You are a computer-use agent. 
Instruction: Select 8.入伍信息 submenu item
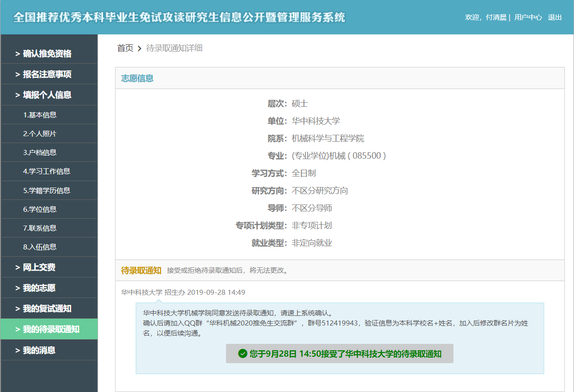click(40, 247)
